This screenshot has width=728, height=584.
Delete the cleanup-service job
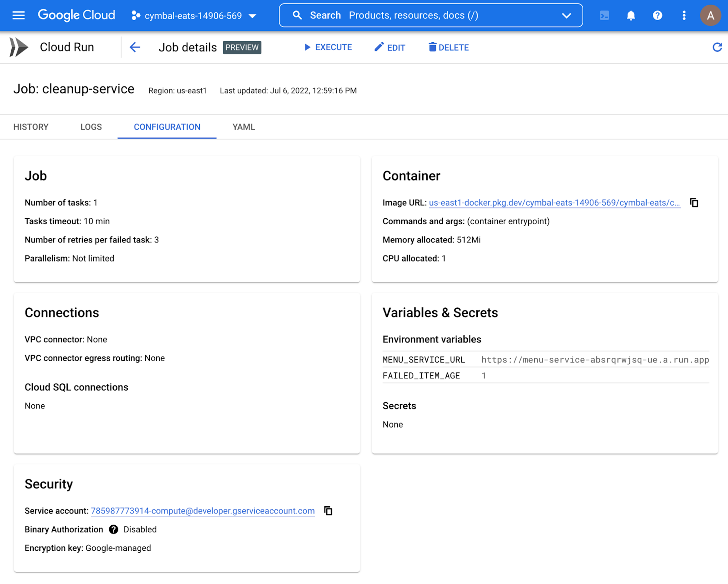[x=449, y=47]
